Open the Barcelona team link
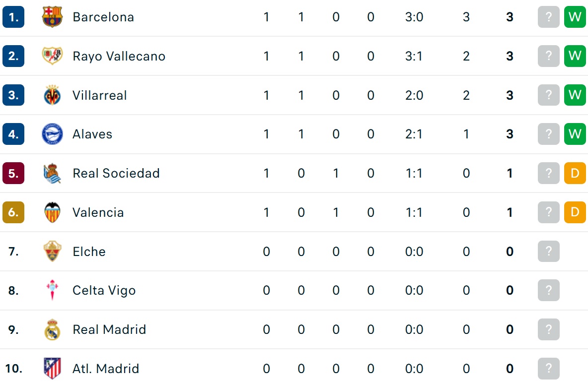 [103, 17]
